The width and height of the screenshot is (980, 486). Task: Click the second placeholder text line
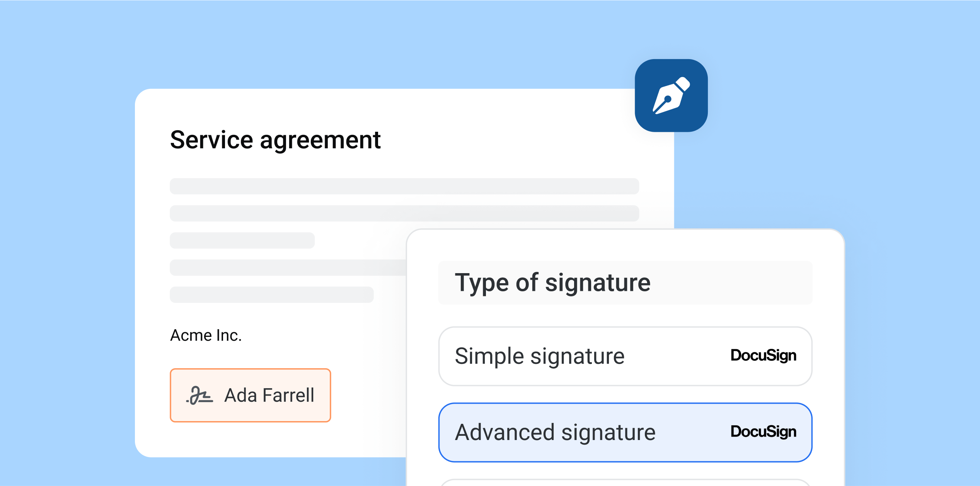click(x=404, y=213)
